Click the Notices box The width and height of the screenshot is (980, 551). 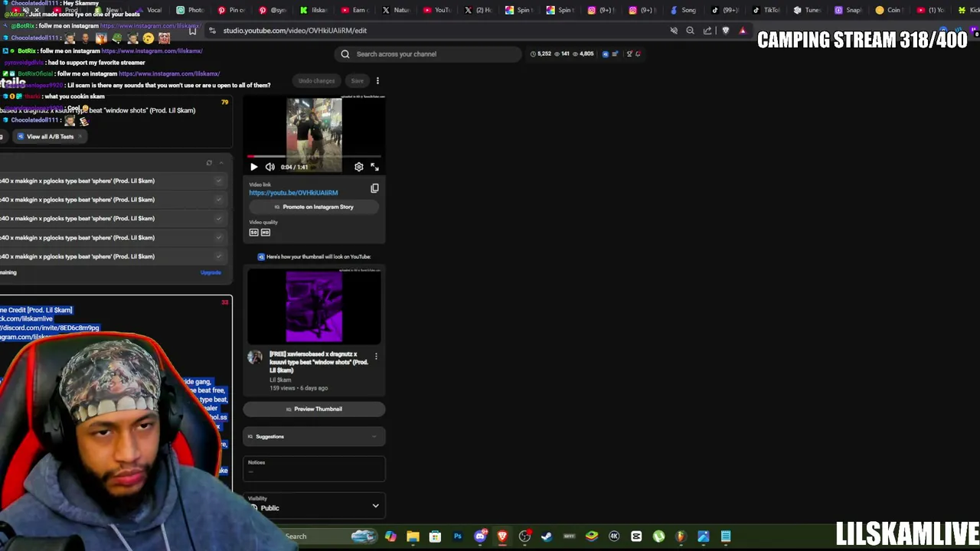(314, 468)
